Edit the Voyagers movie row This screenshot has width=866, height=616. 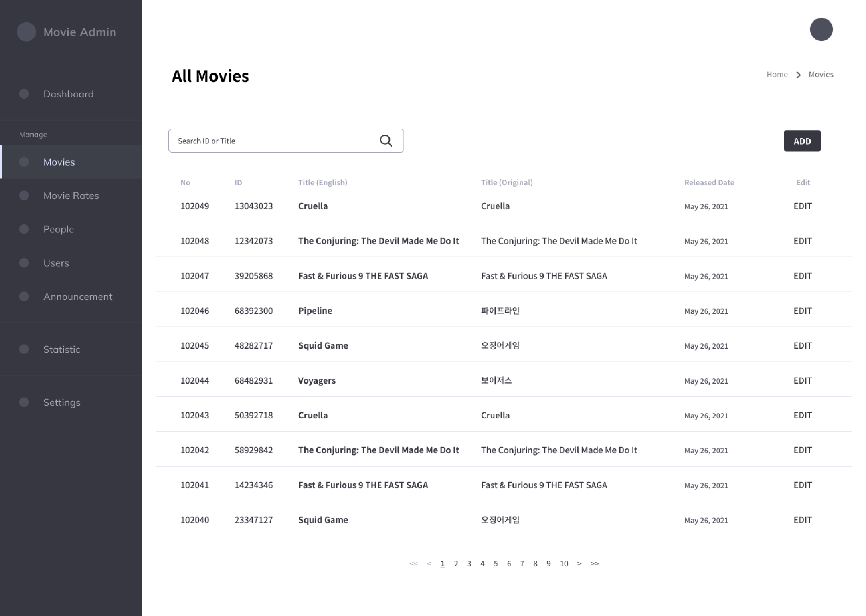click(803, 380)
